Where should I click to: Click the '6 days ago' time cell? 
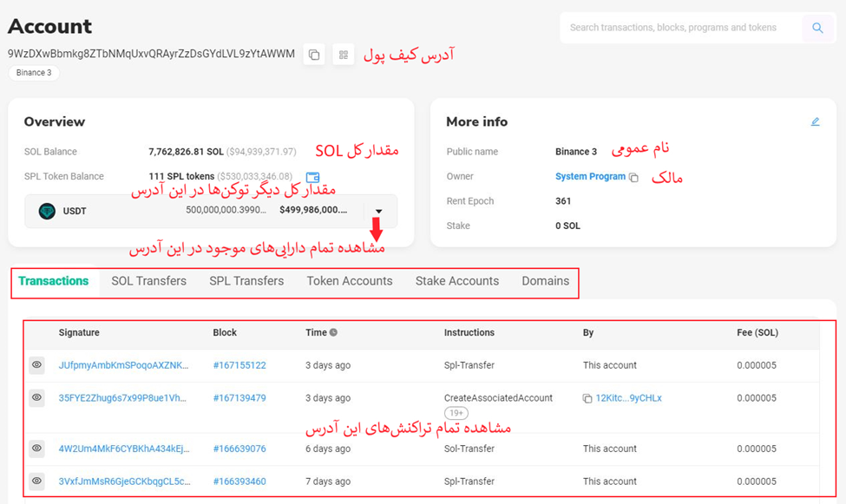pos(327,449)
